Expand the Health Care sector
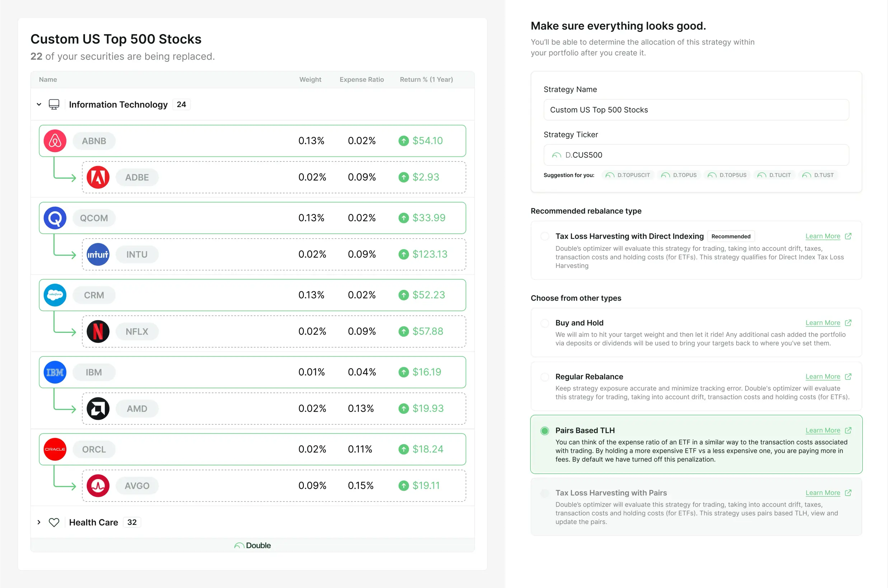The width and height of the screenshot is (888, 588). point(39,522)
